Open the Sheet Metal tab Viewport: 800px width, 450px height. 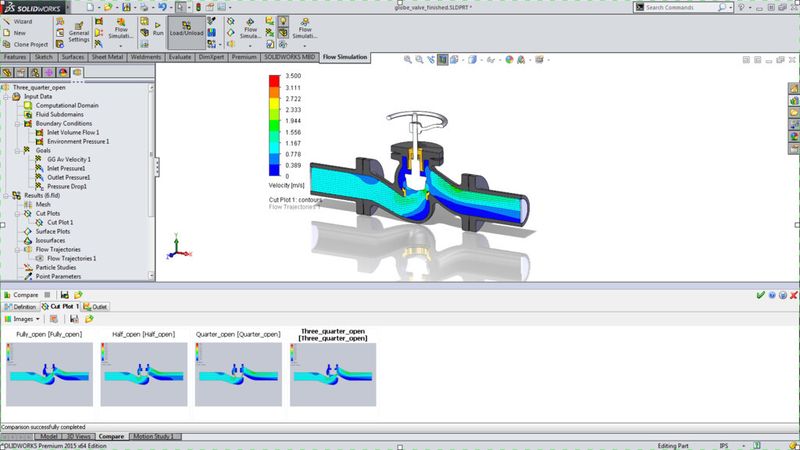click(107, 57)
